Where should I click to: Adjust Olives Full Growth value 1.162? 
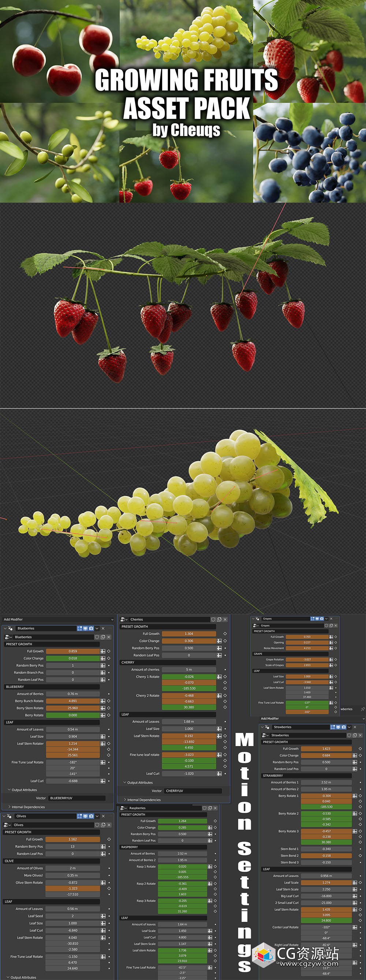coord(72,839)
